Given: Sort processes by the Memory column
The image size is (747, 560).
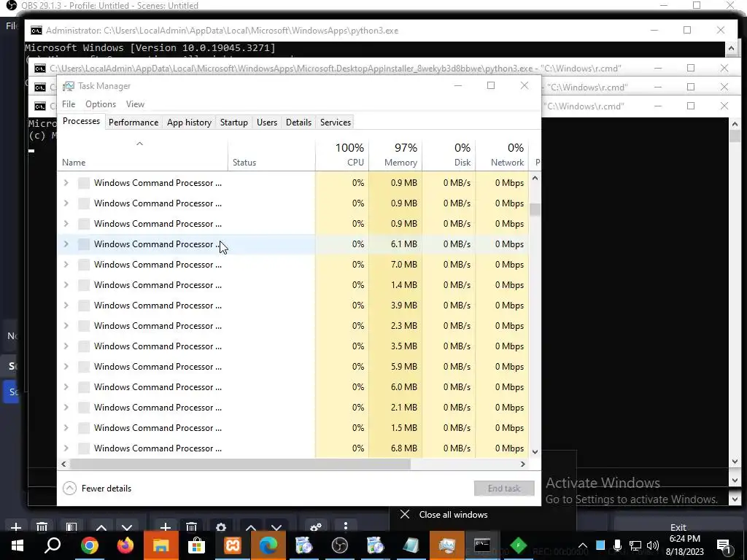Looking at the screenshot, I should click(x=395, y=155).
